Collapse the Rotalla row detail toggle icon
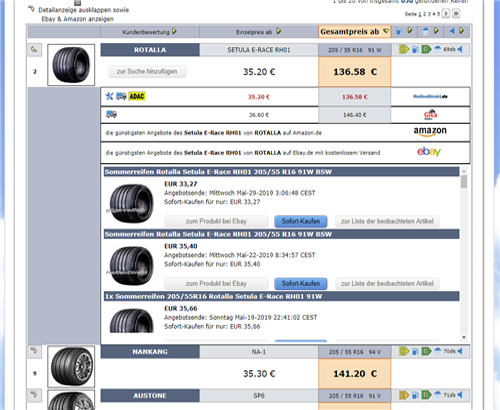Screen dimensions: 500x410 point(34,50)
